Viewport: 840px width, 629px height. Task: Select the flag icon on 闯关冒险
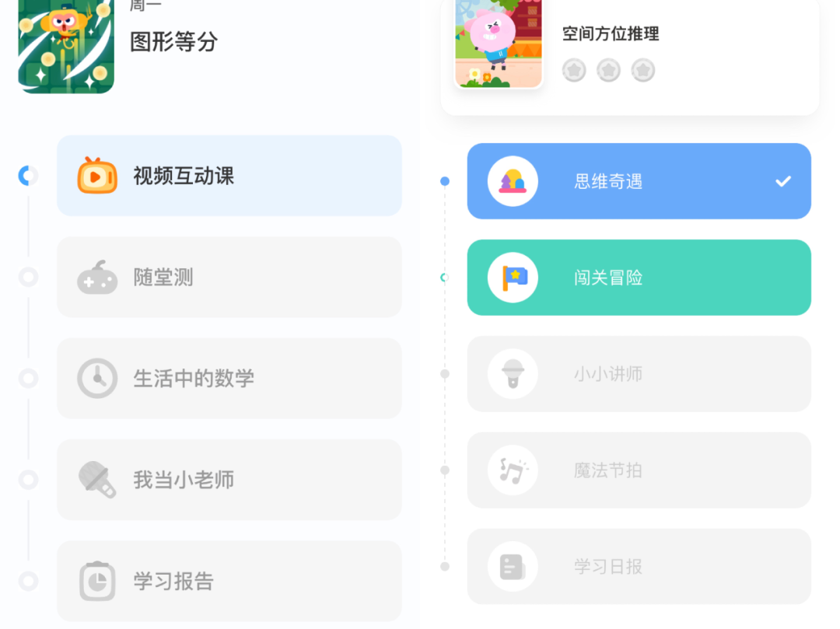tap(513, 278)
